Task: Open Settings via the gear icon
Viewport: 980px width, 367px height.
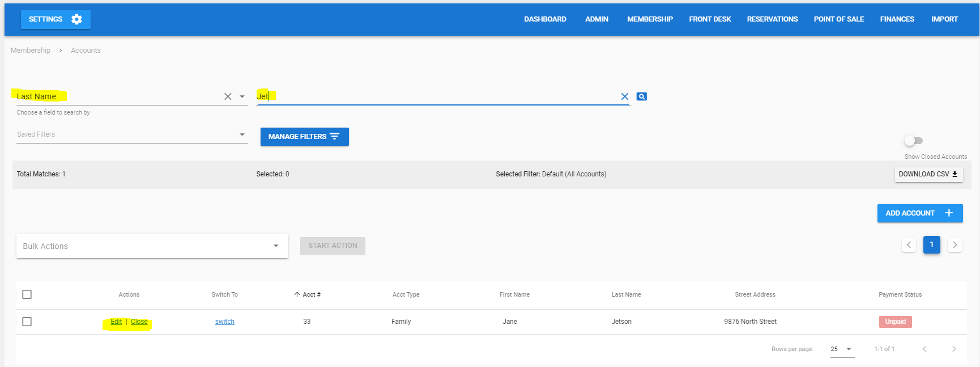Action: 76,19
